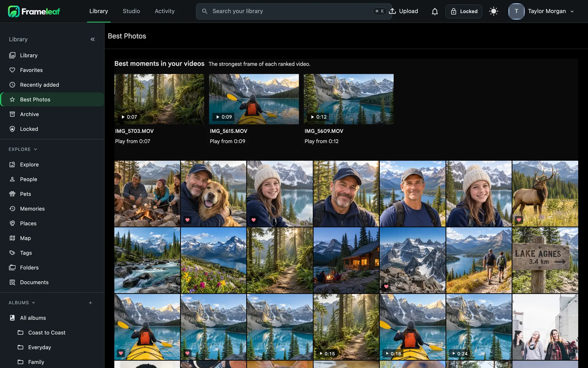
Task: Open the Family album
Action: pyautogui.click(x=52, y=362)
